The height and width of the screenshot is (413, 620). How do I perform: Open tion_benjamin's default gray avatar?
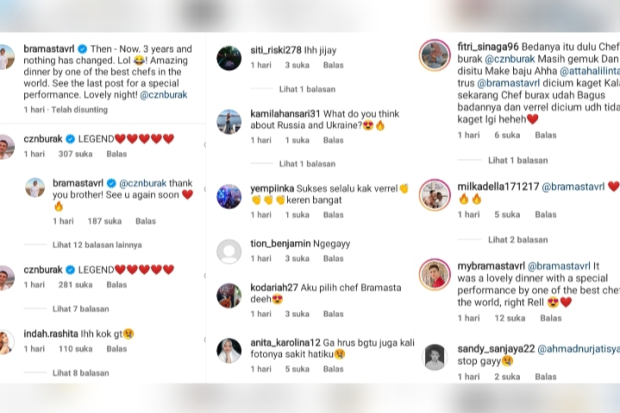coord(229,252)
